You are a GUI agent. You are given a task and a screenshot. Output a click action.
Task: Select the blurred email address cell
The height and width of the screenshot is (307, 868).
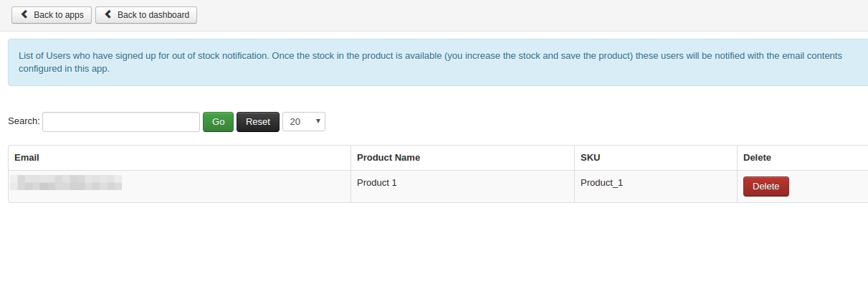point(70,183)
